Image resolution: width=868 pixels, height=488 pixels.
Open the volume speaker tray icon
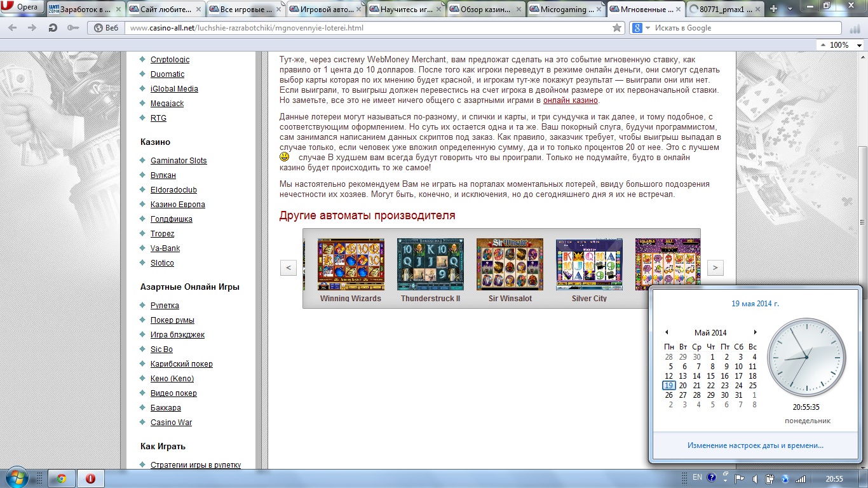click(x=754, y=478)
